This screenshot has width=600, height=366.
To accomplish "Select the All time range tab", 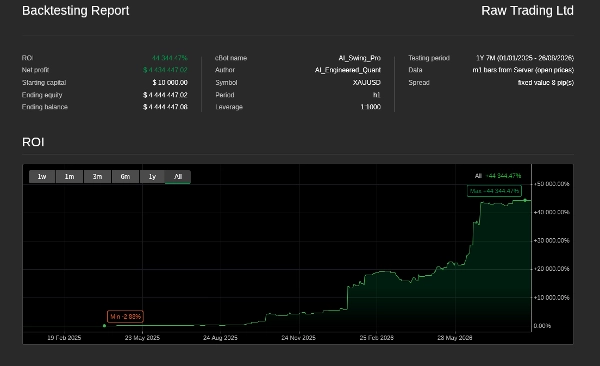I will (178, 176).
